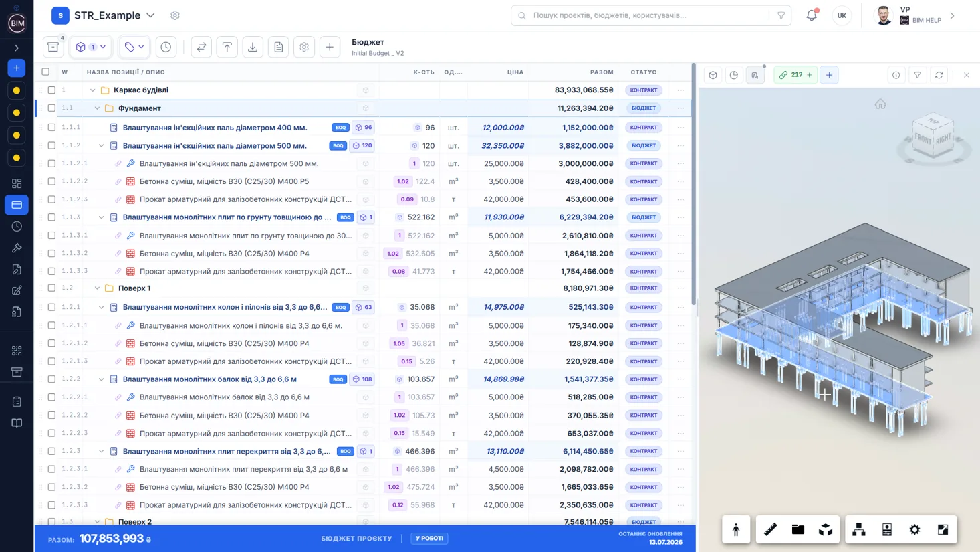Viewport: 980px width, 552px height.
Task: Open the cube model dropdown in toolbar
Action: coord(91,47)
